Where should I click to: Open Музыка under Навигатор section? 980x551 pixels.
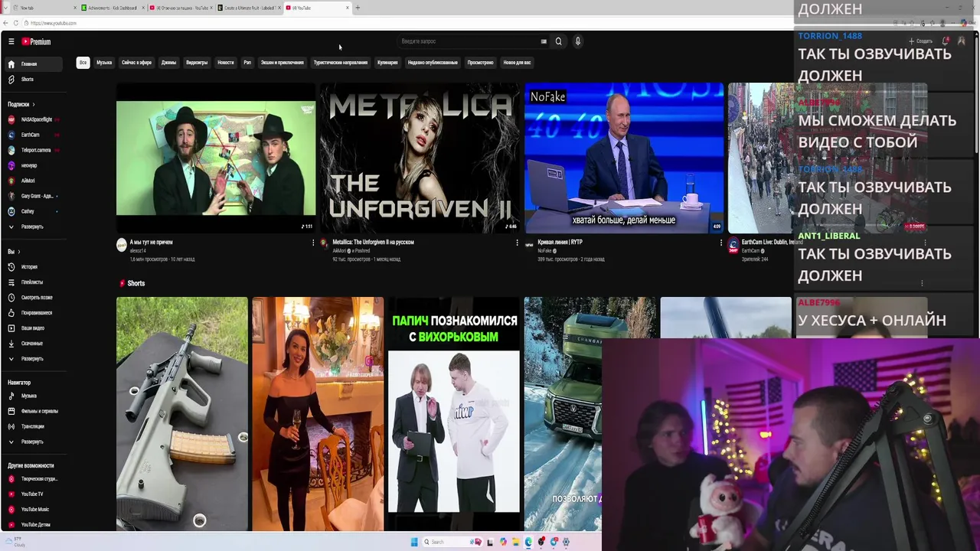coord(33,396)
